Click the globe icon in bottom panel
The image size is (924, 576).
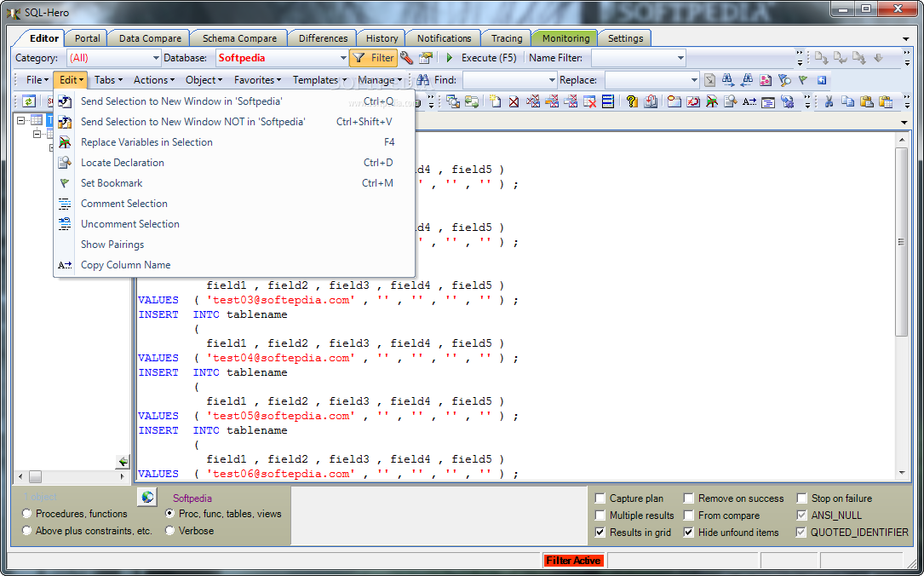[x=147, y=497]
